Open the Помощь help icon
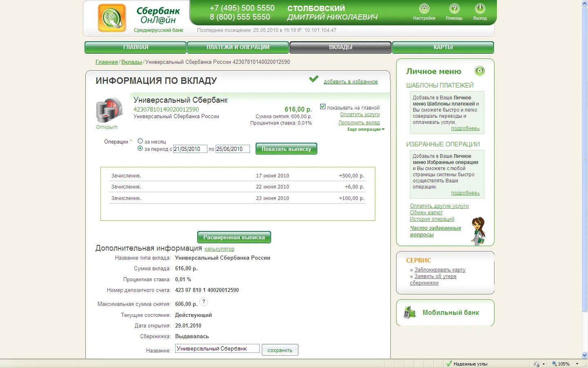Image resolution: width=588 pixels, height=368 pixels. pyautogui.click(x=454, y=9)
